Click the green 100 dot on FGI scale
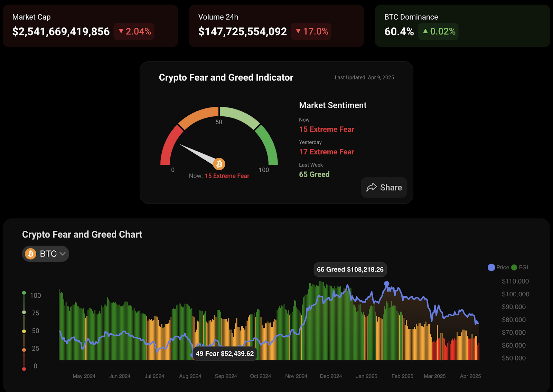Image resolution: width=553 pixels, height=392 pixels. [x=24, y=293]
